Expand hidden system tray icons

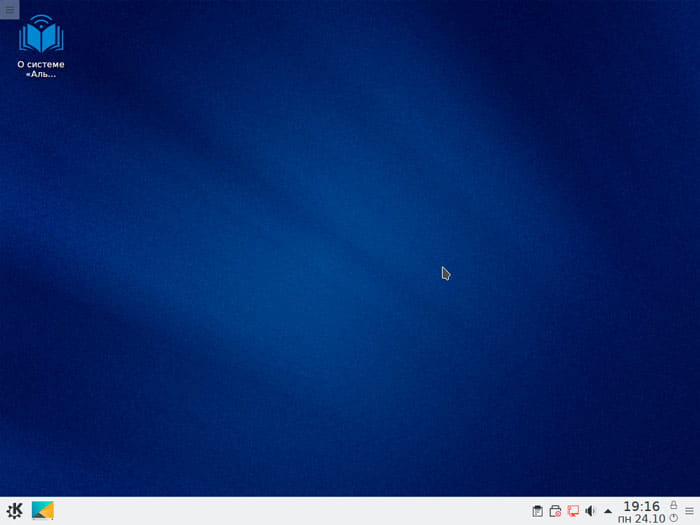608,512
